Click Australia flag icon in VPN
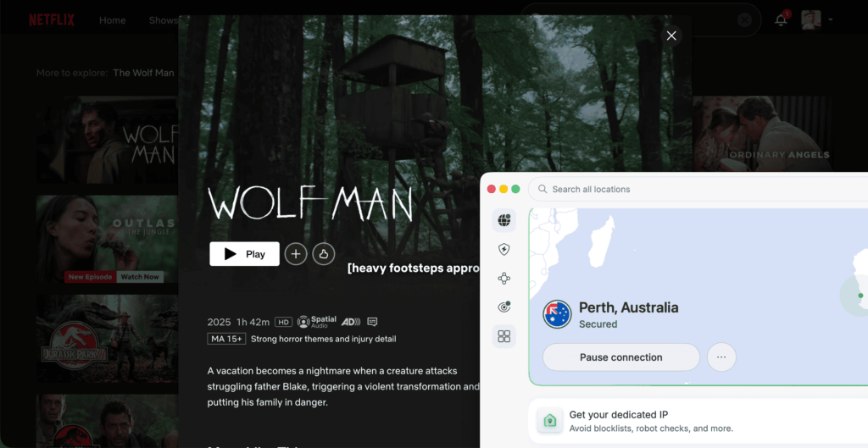The image size is (868, 448). 557,315
